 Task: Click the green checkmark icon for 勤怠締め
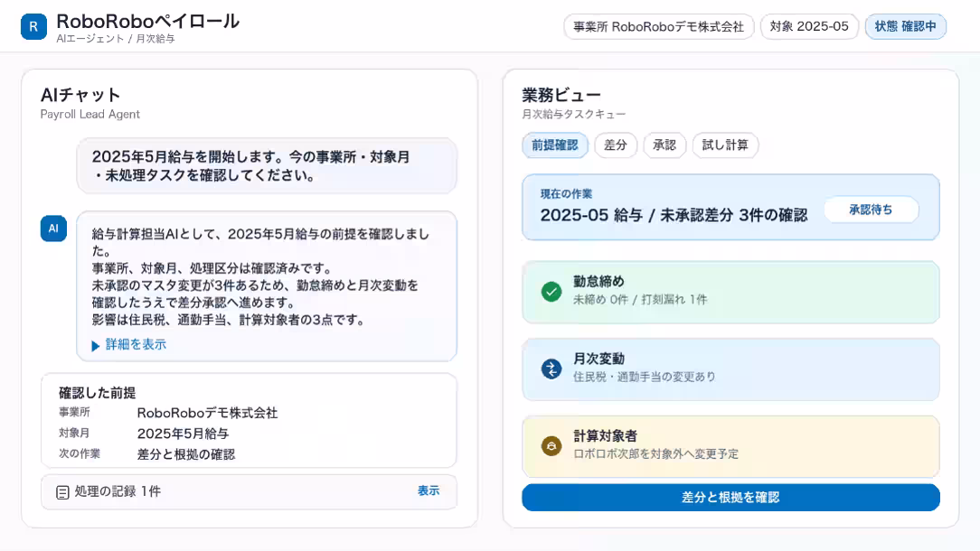pyautogui.click(x=551, y=292)
